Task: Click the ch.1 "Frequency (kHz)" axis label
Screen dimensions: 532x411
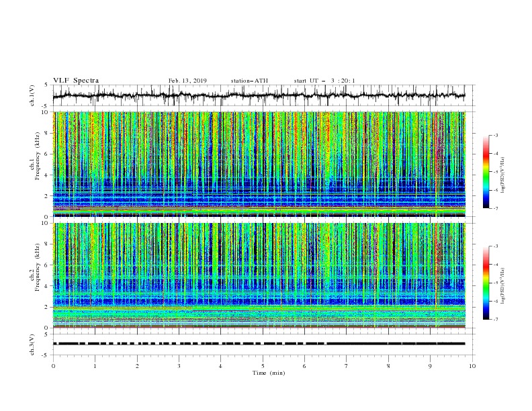Action: pyautogui.click(x=37, y=156)
